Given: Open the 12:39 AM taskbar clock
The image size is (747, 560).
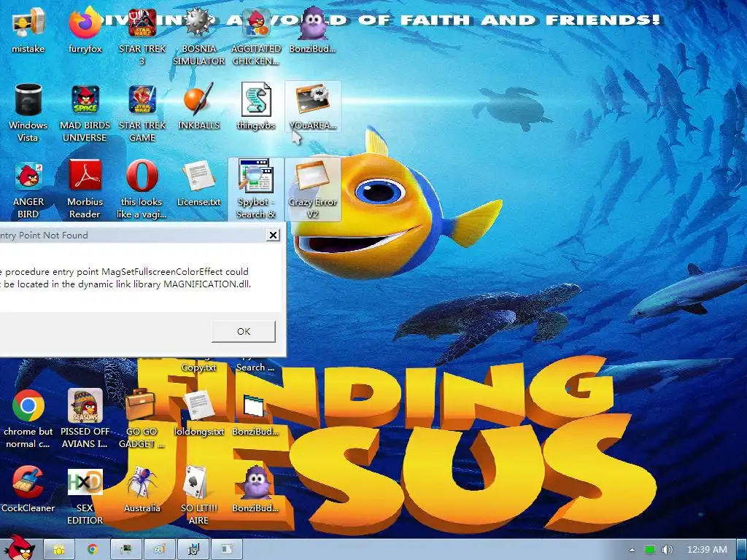Looking at the screenshot, I should tap(707, 550).
